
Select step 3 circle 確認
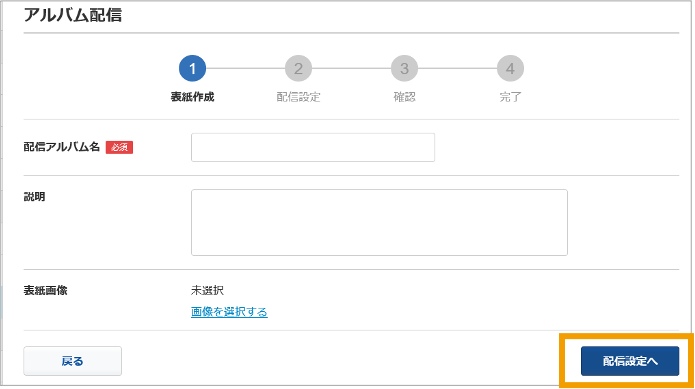(404, 69)
